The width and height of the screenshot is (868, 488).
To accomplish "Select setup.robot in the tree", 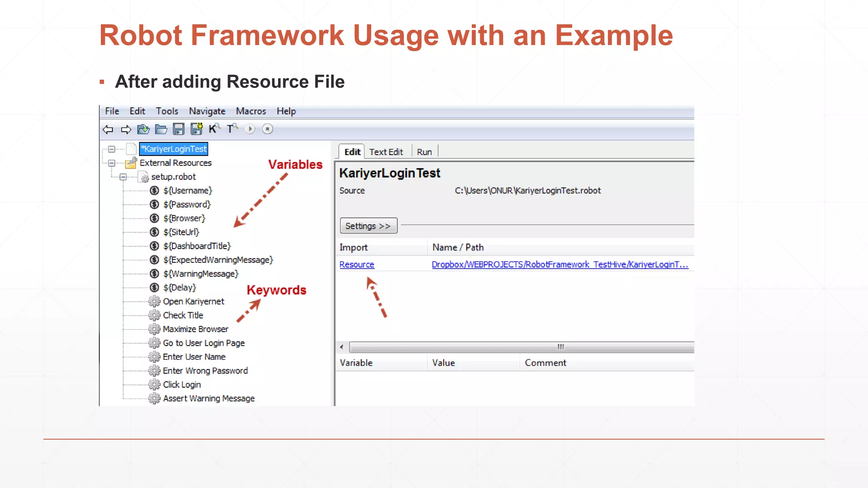I will (173, 177).
